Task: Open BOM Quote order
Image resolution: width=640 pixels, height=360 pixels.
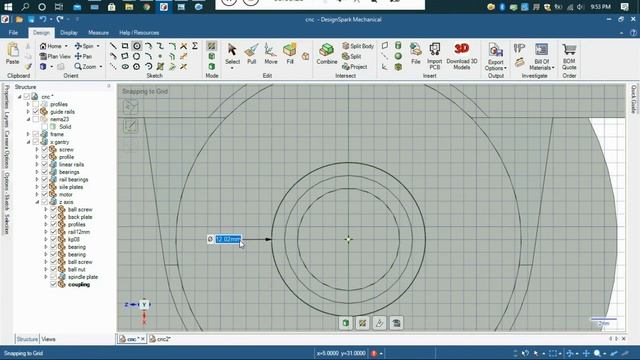Action: coord(569,56)
